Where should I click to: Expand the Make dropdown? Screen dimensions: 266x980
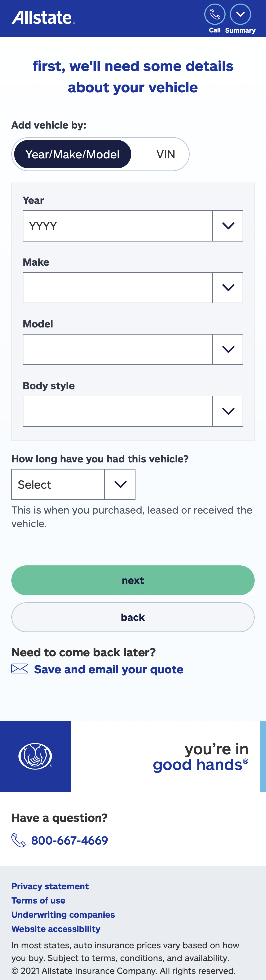(228, 287)
